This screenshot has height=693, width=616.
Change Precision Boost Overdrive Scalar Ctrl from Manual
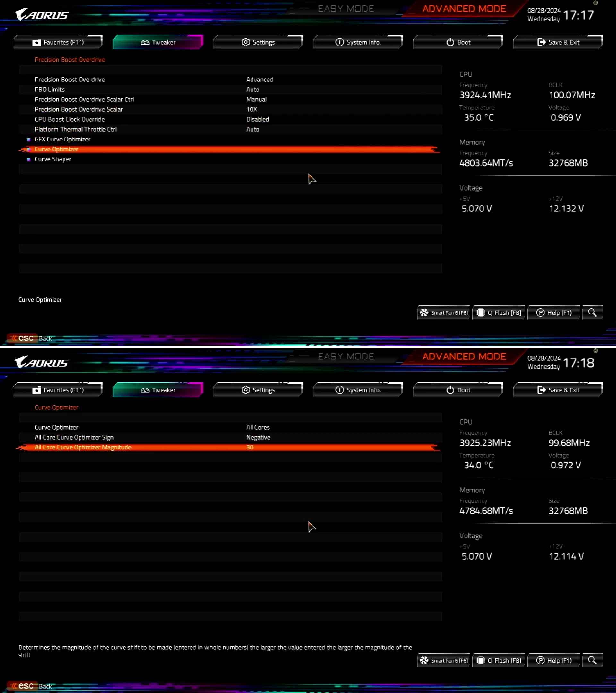(256, 99)
